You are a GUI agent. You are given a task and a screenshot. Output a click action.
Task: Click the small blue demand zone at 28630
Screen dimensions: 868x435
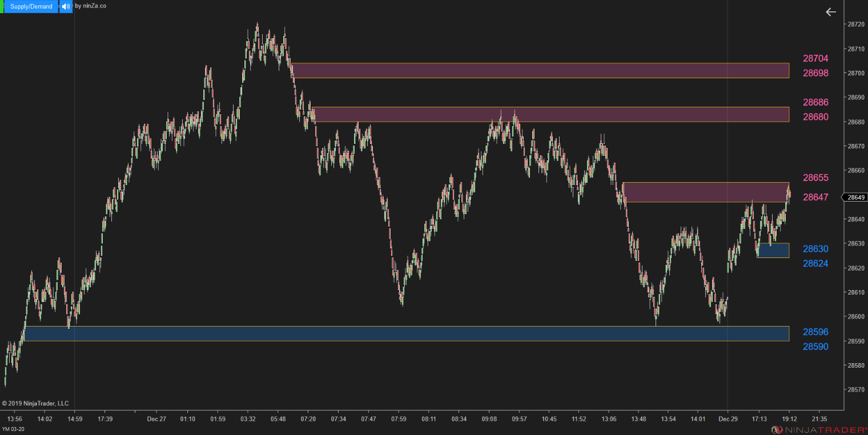click(773, 250)
